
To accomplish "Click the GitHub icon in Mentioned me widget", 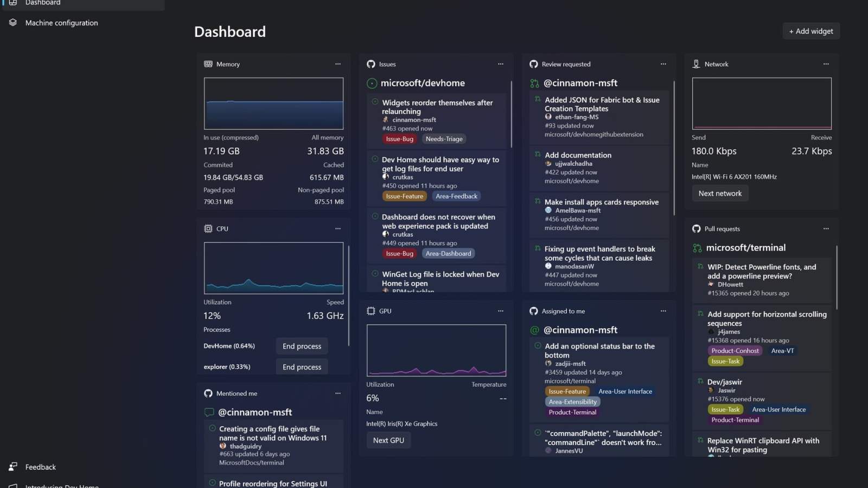I will tap(208, 394).
